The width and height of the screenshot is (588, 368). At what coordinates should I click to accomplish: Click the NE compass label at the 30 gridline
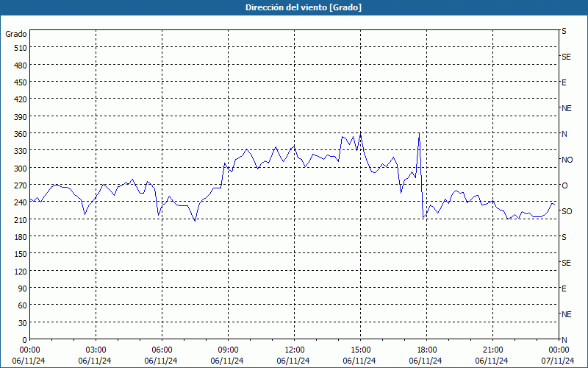(566, 314)
